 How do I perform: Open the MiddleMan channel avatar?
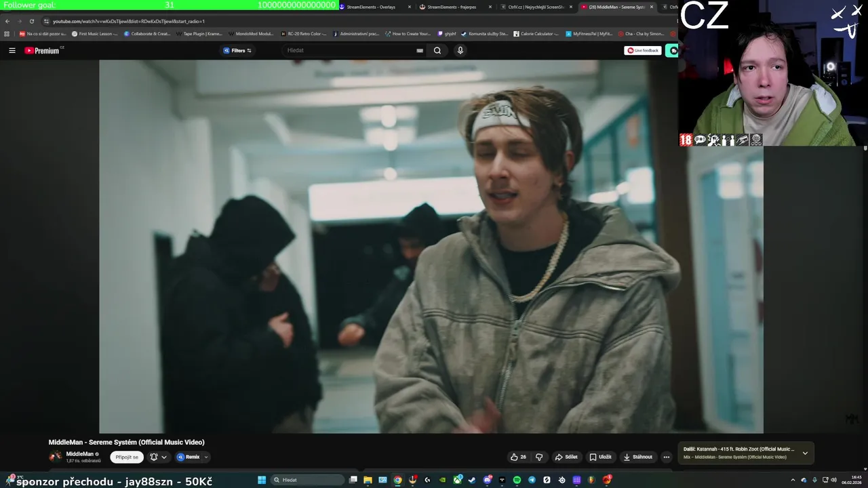[x=55, y=457]
